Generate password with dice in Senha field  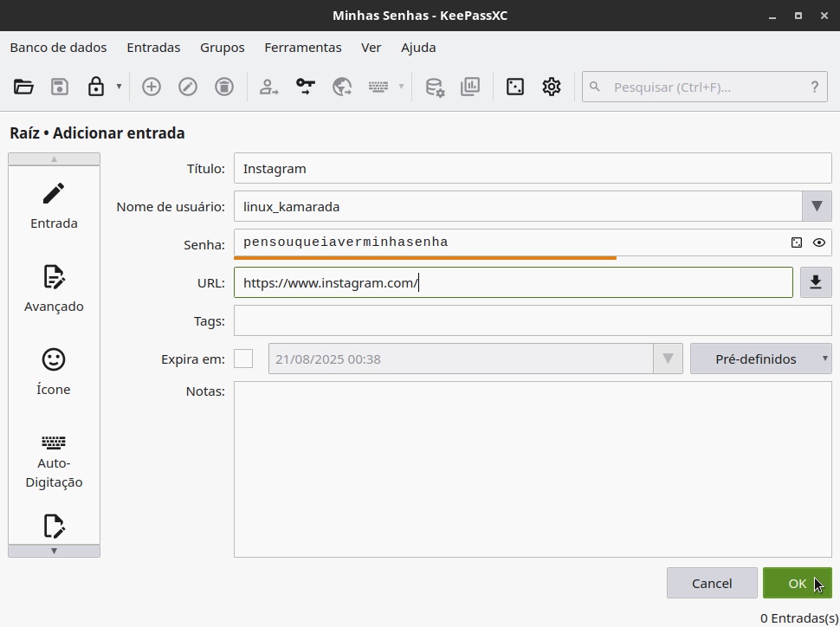pos(797,242)
